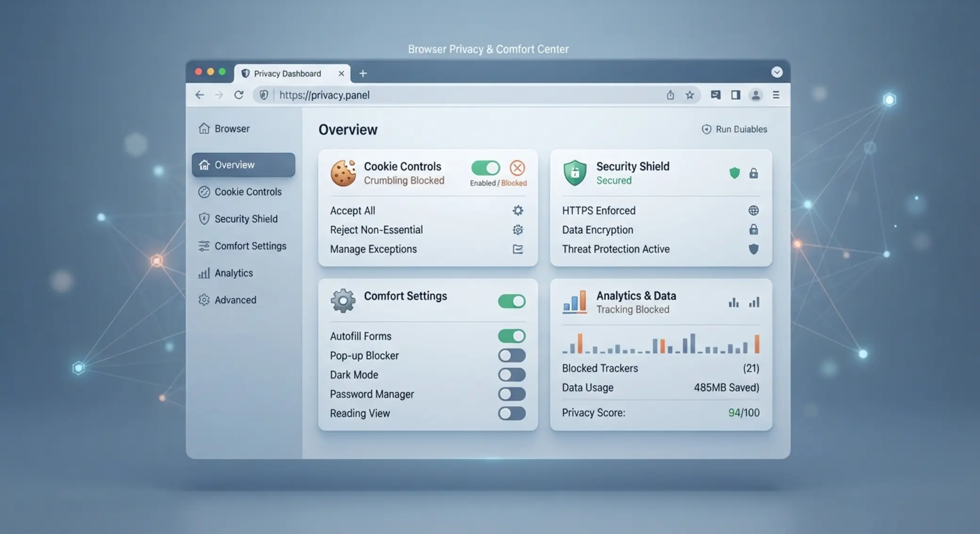Expand the tab search chevron button

[x=777, y=72]
